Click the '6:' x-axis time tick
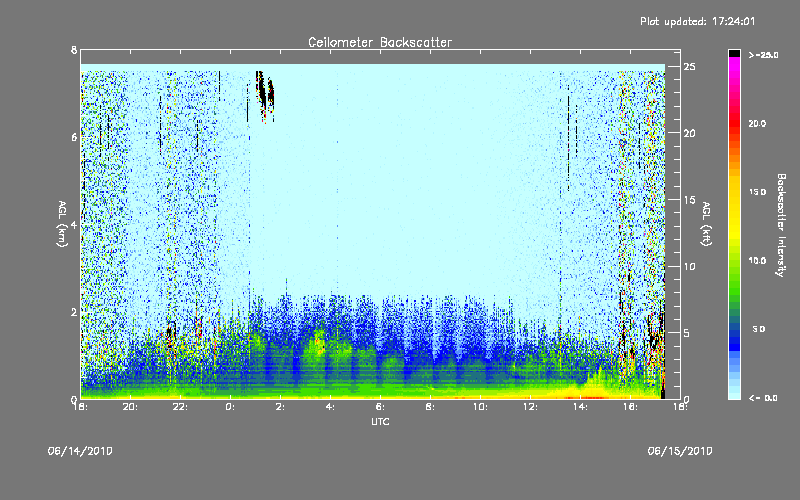Image resolution: width=800 pixels, height=500 pixels. pyautogui.click(x=380, y=407)
